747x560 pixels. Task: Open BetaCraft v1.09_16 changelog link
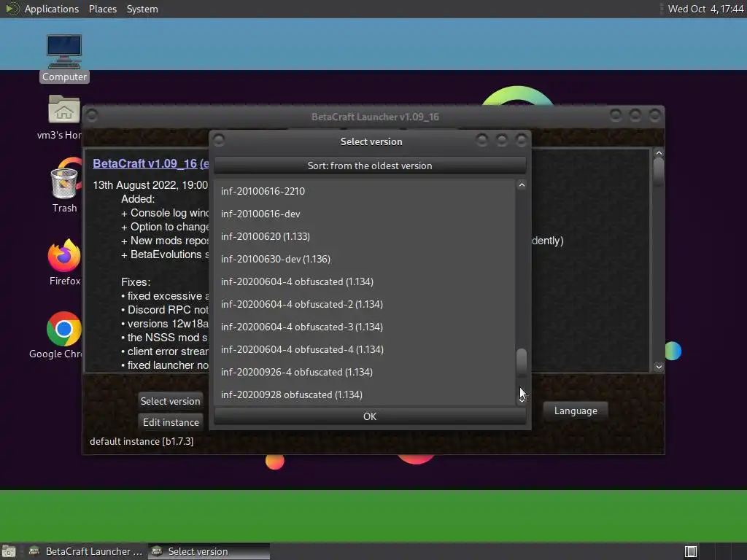coord(150,164)
